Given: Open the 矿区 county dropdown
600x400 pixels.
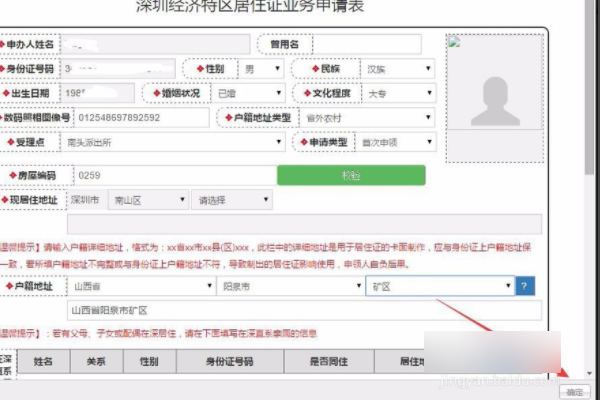Looking at the screenshot, I should pos(440,286).
